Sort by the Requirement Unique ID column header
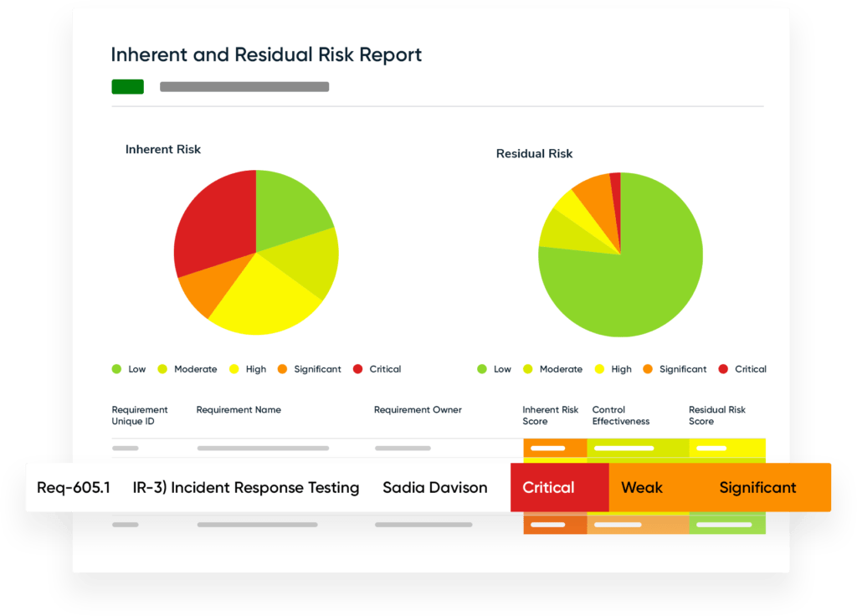 click(x=140, y=415)
